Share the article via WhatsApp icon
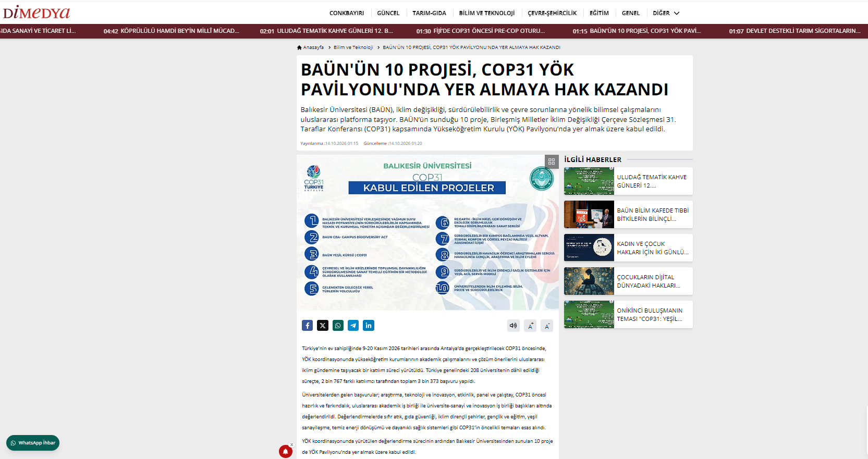 pyautogui.click(x=338, y=326)
